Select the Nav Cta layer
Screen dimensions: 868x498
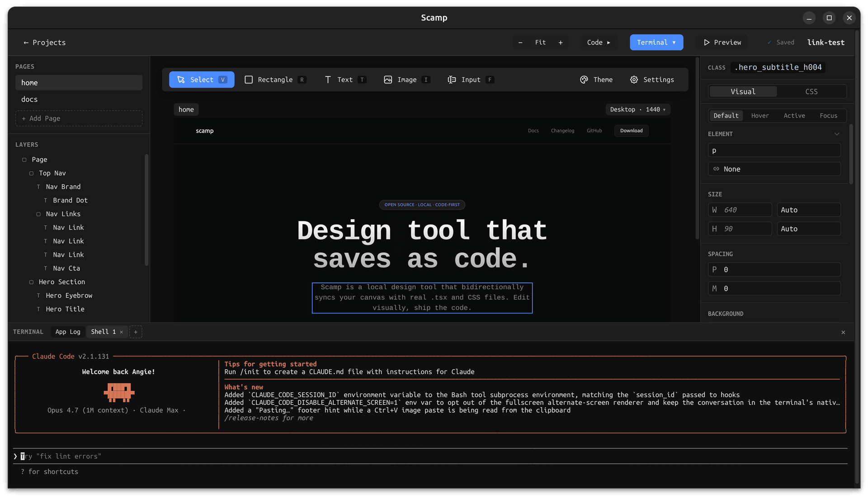[x=66, y=268]
